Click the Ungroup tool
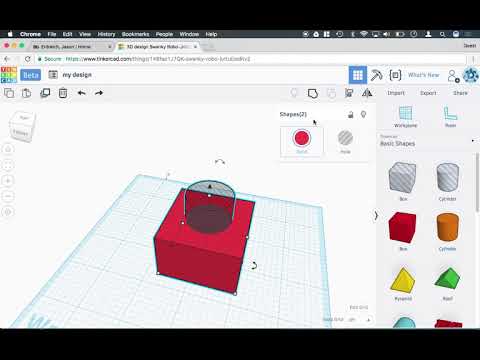This screenshot has height=360, width=480. (x=331, y=93)
